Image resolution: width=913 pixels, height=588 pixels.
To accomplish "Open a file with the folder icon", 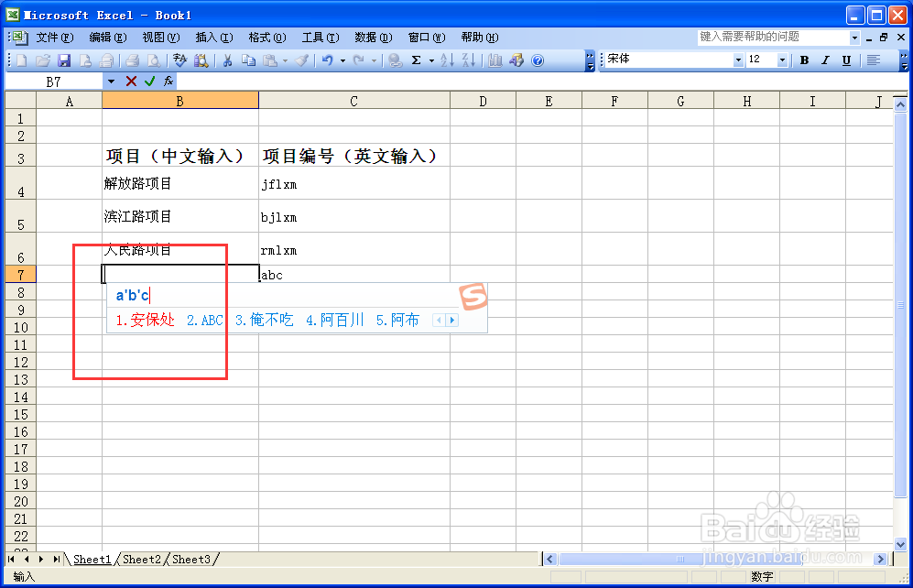I will click(x=43, y=60).
